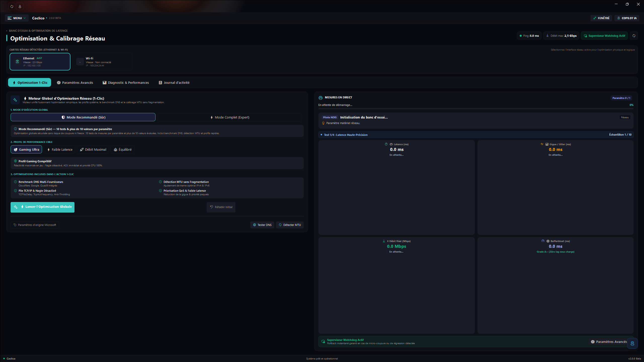Switch to FENÊTRÉ windowed mode
The height and width of the screenshot is (362, 644).
pos(601,18)
